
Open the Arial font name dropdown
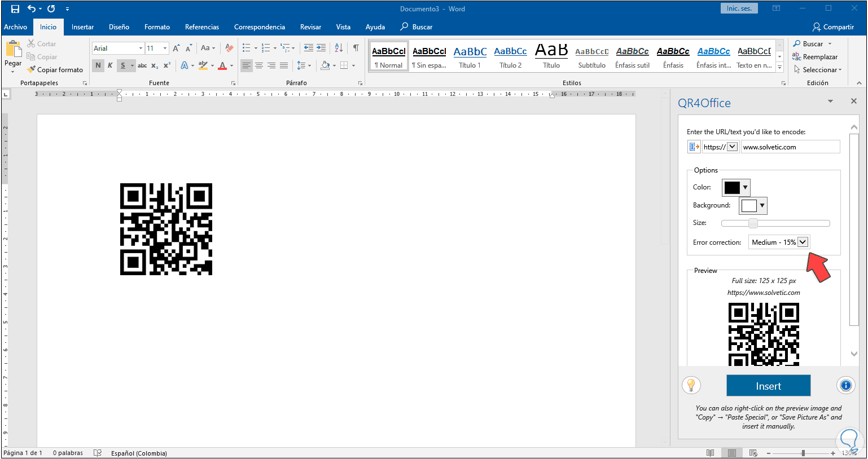click(x=141, y=48)
